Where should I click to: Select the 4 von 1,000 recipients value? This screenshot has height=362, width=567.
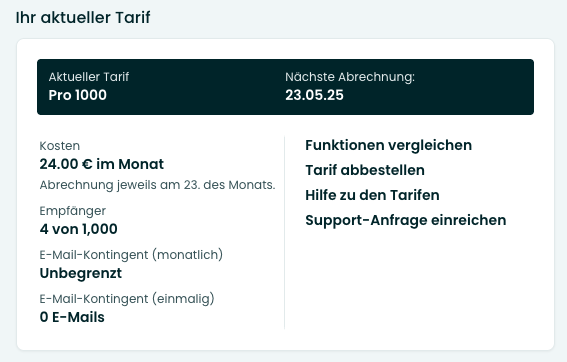tap(78, 229)
